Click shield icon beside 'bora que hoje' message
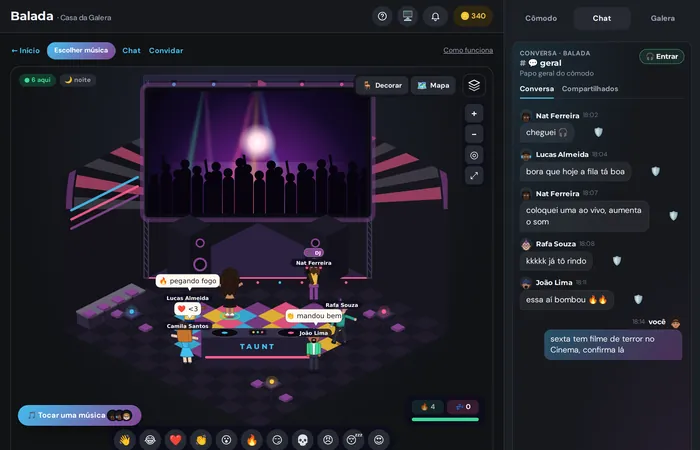 point(655,171)
